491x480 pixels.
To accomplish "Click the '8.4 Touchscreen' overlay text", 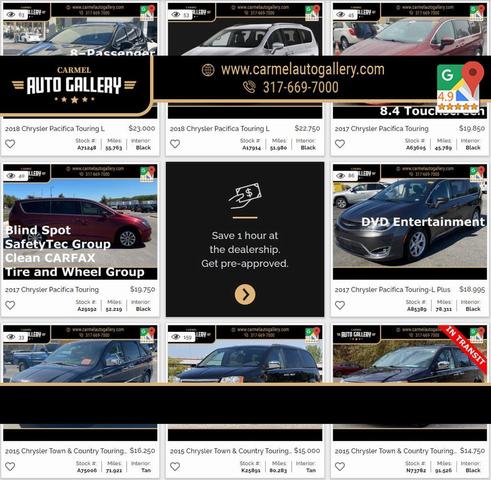I will (432, 112).
